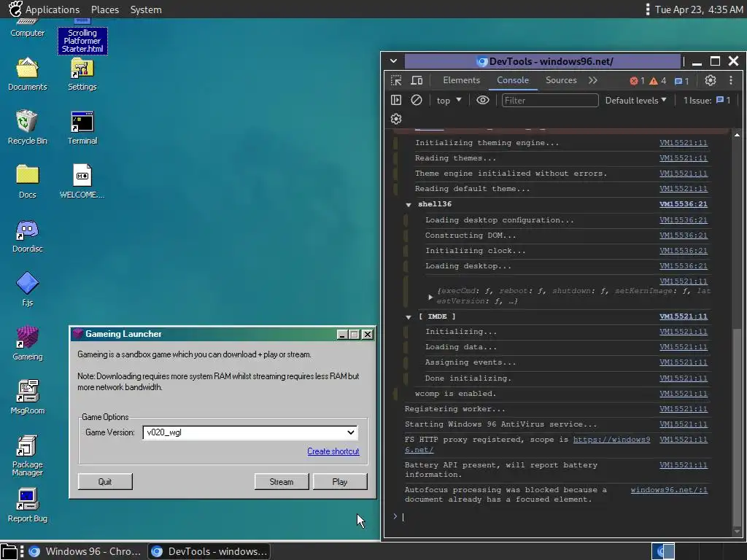Image resolution: width=747 pixels, height=560 pixels.
Task: Click the yellow warning count indicator
Action: click(658, 81)
